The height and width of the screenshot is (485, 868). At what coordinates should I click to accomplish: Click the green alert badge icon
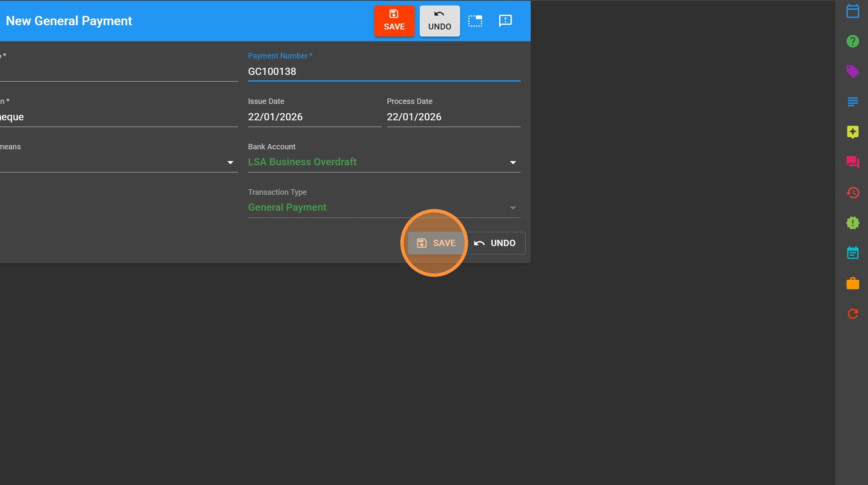[x=852, y=223]
